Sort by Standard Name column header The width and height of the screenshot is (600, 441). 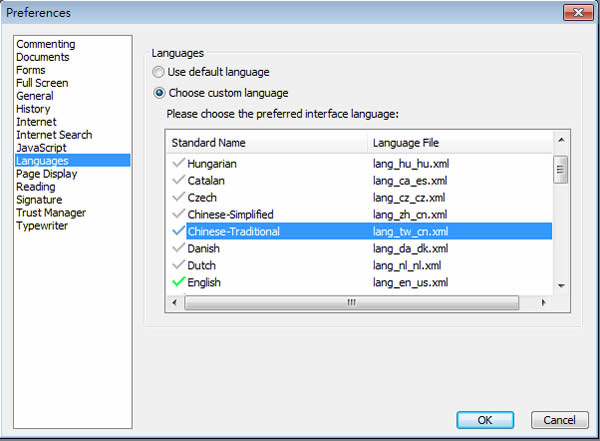pyautogui.click(x=267, y=143)
